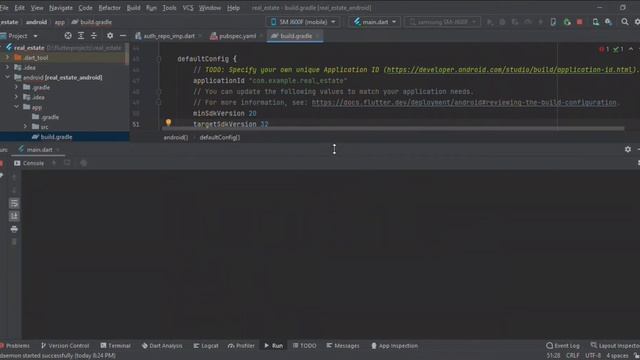
Task: Toggle Soft-Wrap in Run console
Action: 14,203
